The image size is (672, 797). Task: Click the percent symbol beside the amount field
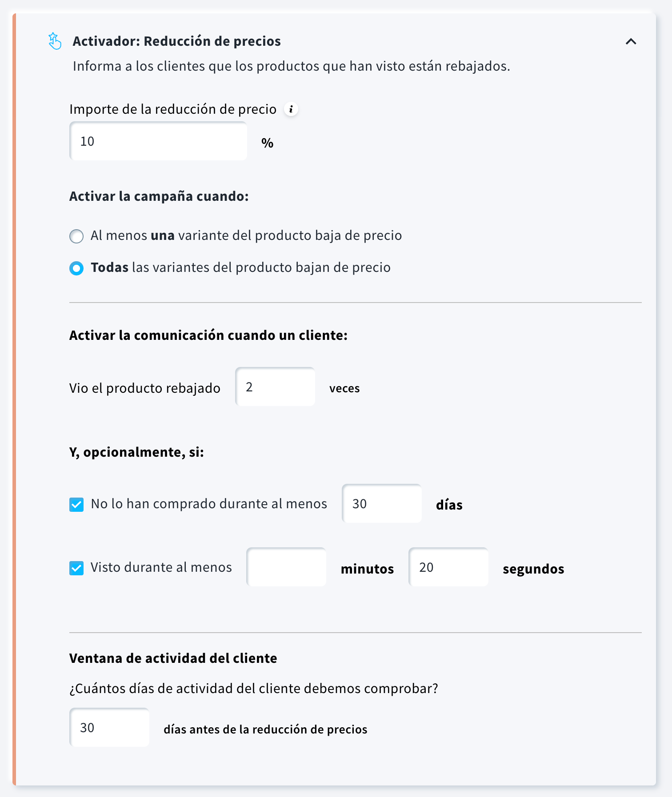click(267, 143)
